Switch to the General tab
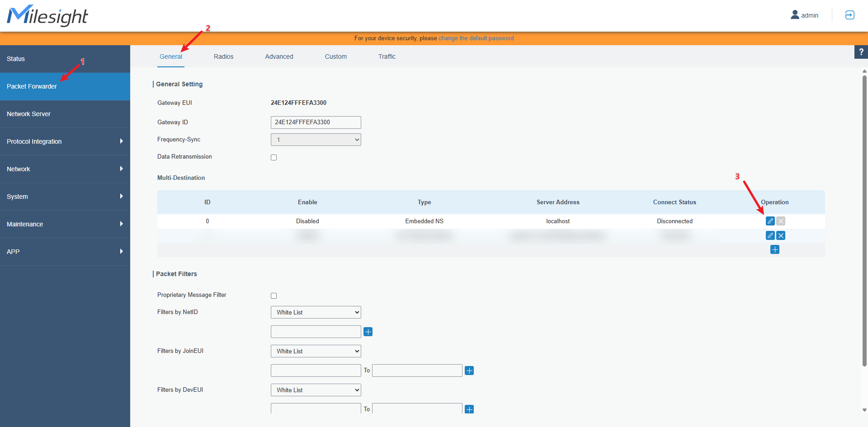This screenshot has width=868, height=427. tap(171, 56)
